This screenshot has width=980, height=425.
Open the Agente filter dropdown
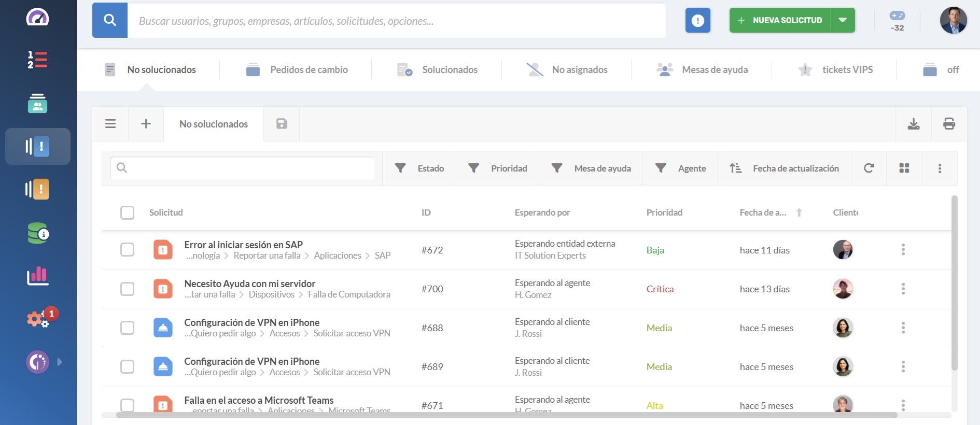point(680,168)
